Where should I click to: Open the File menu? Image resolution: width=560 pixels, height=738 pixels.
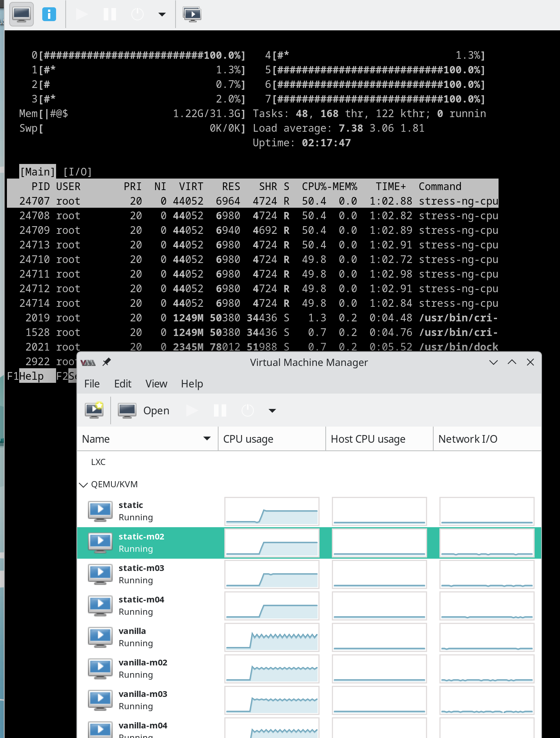coord(92,384)
